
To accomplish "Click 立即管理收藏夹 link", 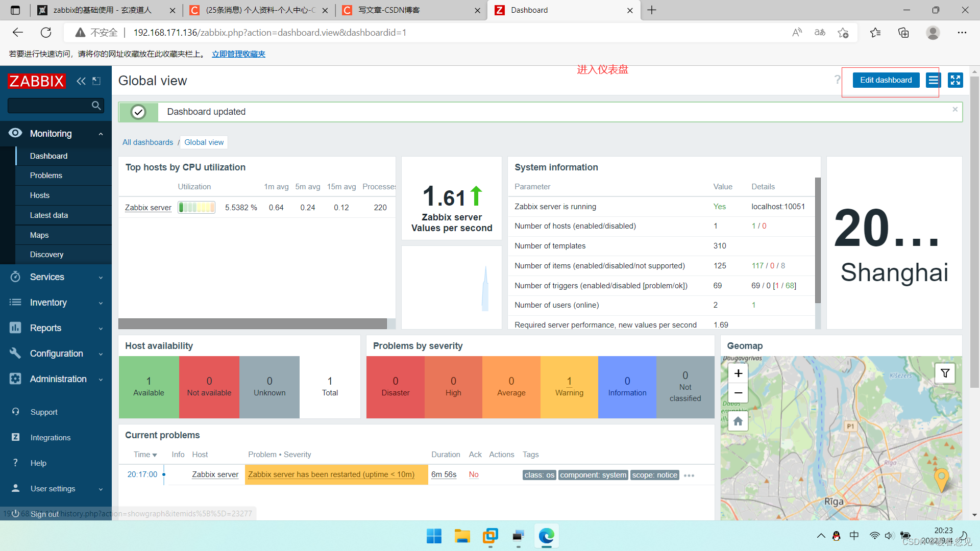I will click(238, 54).
